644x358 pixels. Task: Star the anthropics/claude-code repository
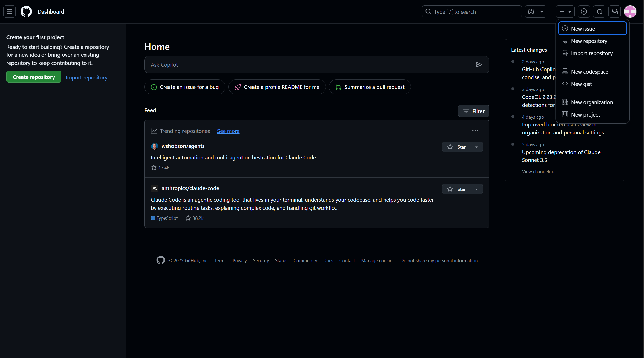456,189
